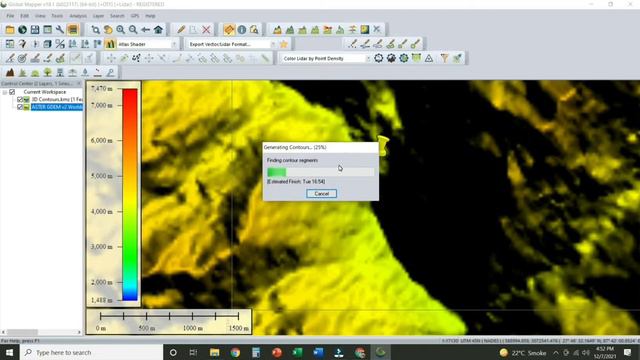Open the Lidar filter funnel icon
The image size is (640, 360).
click(444, 58)
